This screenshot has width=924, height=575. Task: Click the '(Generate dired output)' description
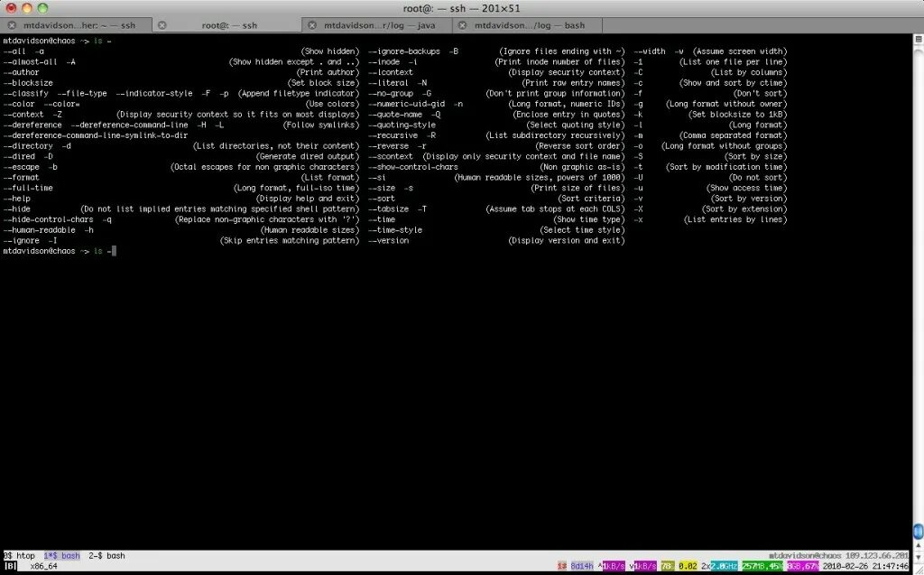pos(308,156)
